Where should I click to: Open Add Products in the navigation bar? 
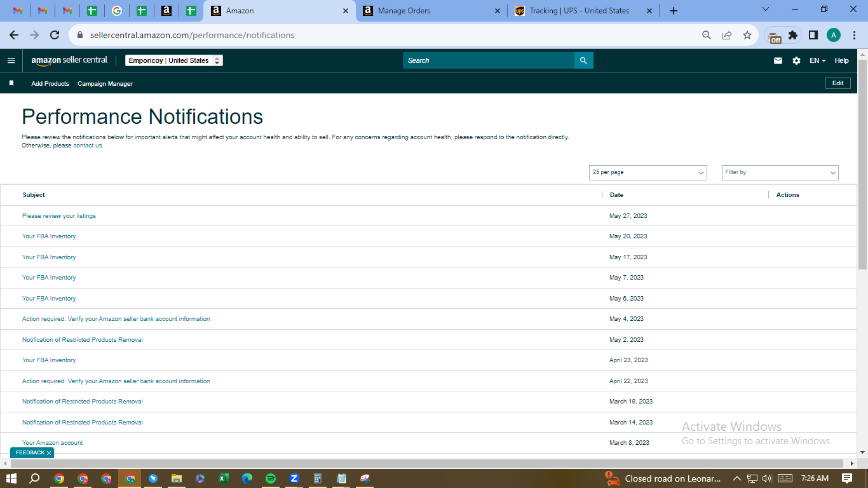click(50, 84)
